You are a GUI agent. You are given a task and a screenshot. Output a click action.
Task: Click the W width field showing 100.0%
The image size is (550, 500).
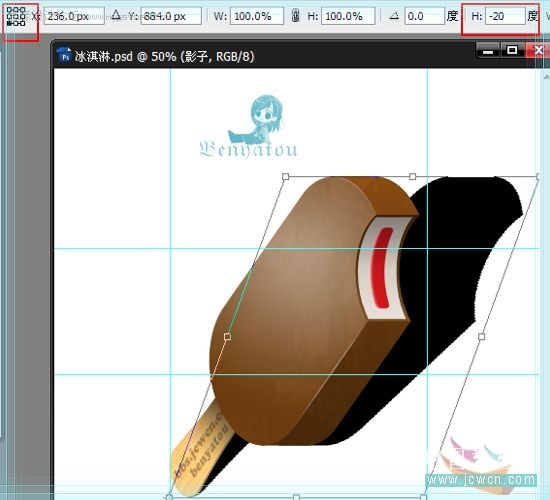click(257, 16)
